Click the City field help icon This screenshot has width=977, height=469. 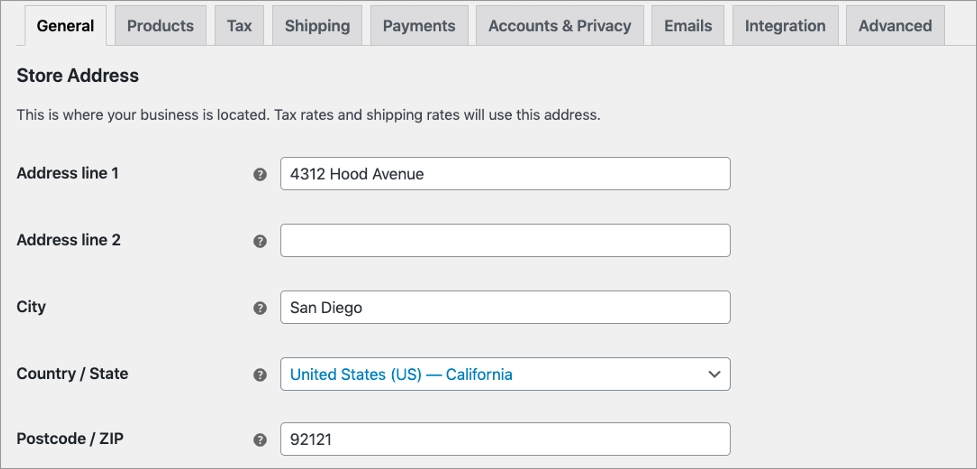click(x=260, y=308)
